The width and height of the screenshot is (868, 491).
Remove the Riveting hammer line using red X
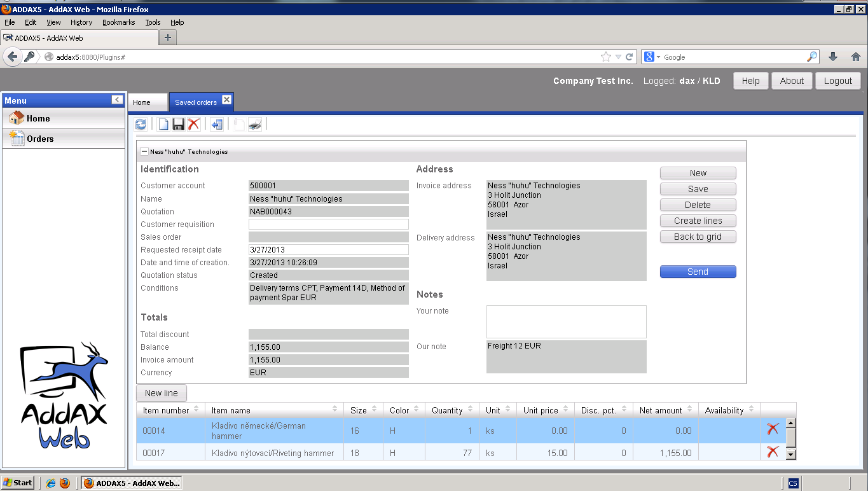[773, 452]
